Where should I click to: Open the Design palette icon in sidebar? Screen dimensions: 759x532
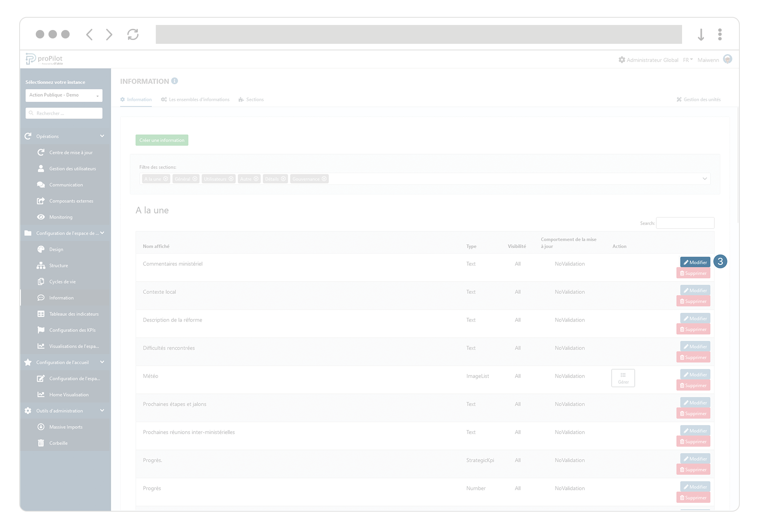tap(41, 249)
